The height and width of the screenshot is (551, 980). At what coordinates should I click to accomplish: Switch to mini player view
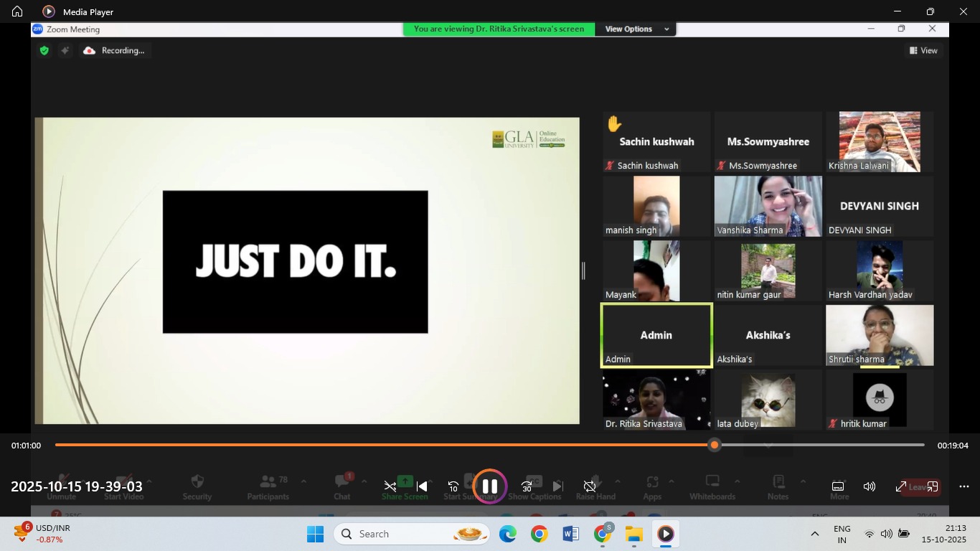933,486
